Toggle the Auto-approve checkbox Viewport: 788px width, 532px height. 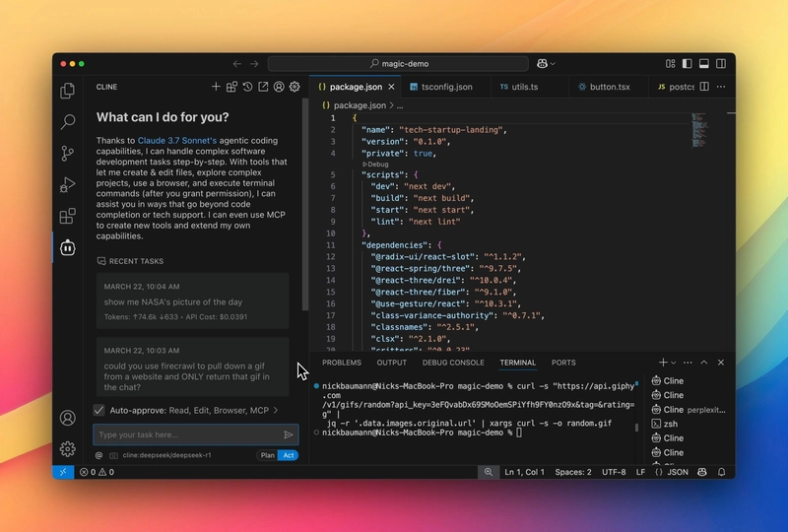pyautogui.click(x=99, y=410)
